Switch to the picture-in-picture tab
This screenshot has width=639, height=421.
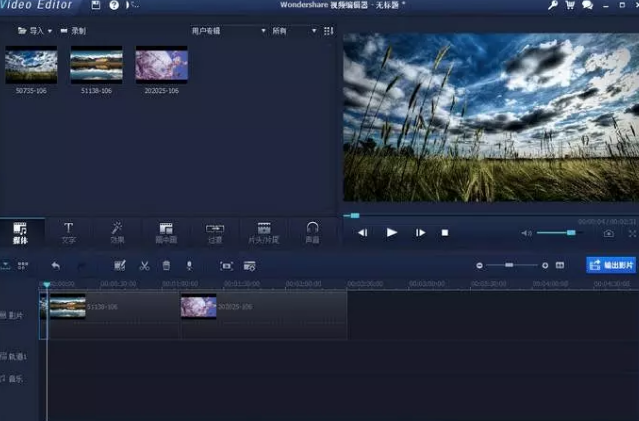point(166,233)
